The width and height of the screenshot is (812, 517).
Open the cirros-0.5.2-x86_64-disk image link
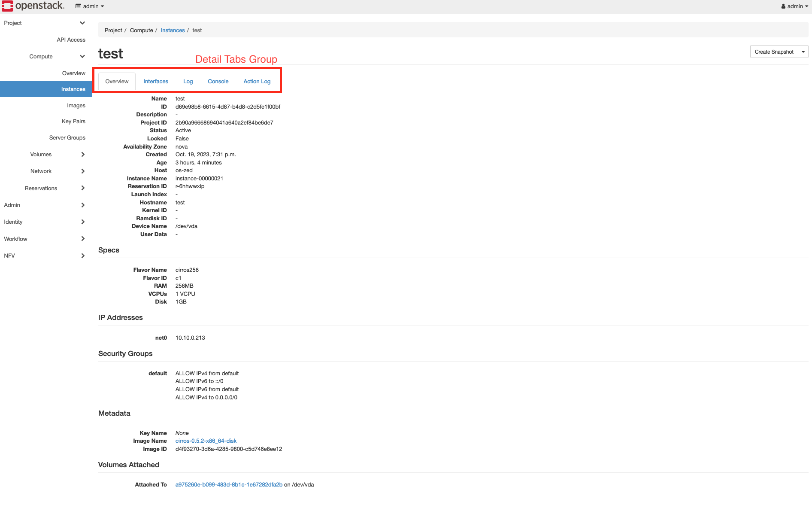tap(206, 441)
